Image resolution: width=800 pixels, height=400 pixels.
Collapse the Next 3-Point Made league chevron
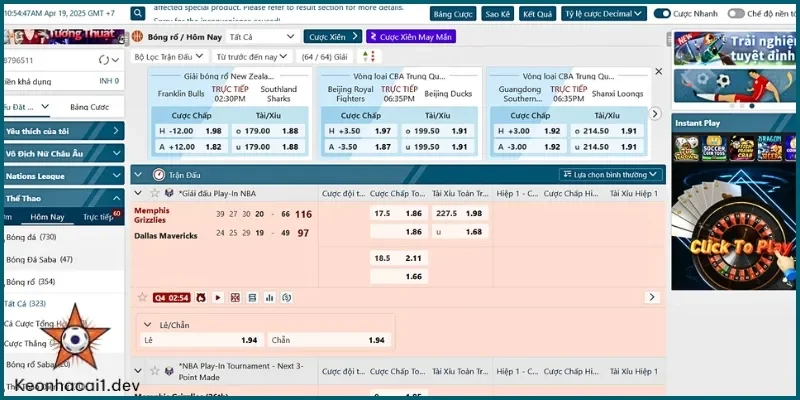tap(138, 371)
